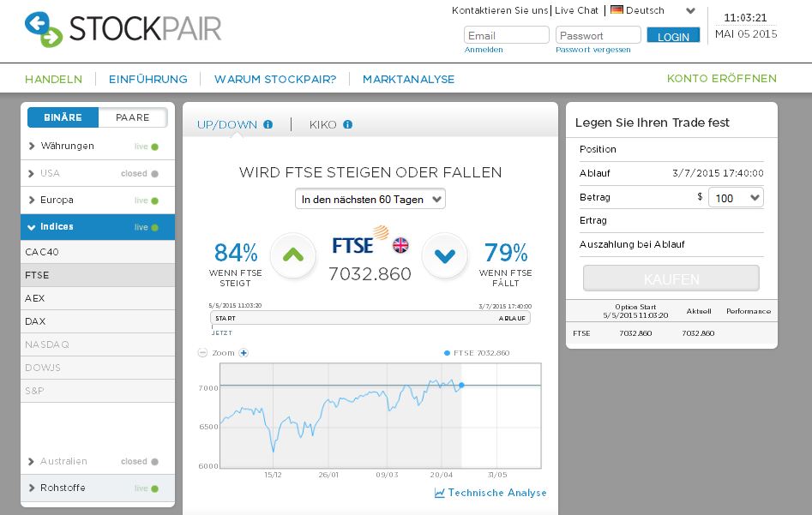The height and width of the screenshot is (515, 812).
Task: Select AEX in the indices list
Action: 98,299
